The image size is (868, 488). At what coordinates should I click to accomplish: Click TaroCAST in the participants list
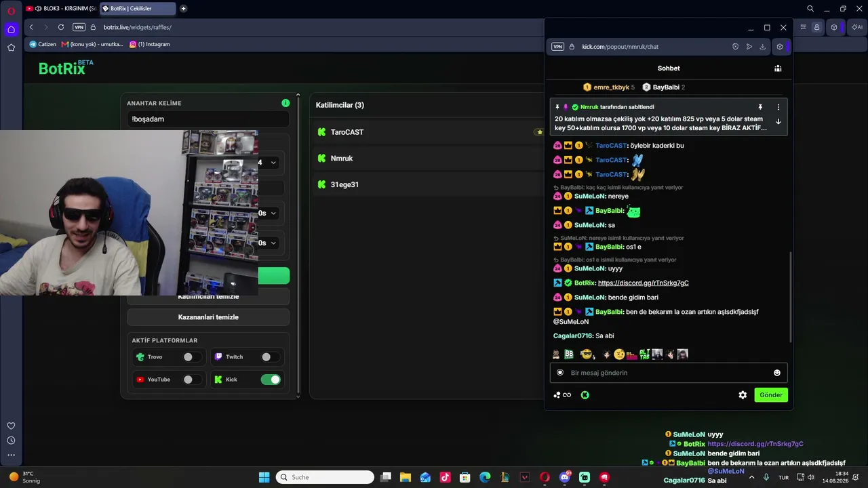347,132
